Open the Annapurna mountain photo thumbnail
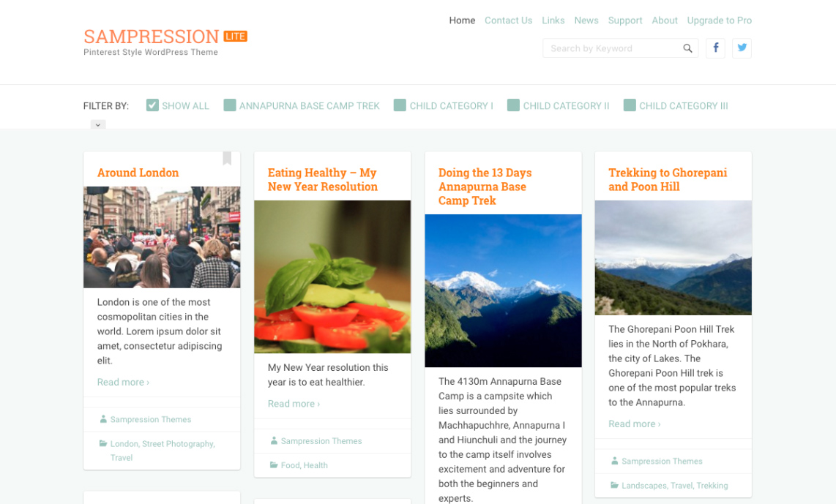The image size is (836, 504). click(503, 291)
